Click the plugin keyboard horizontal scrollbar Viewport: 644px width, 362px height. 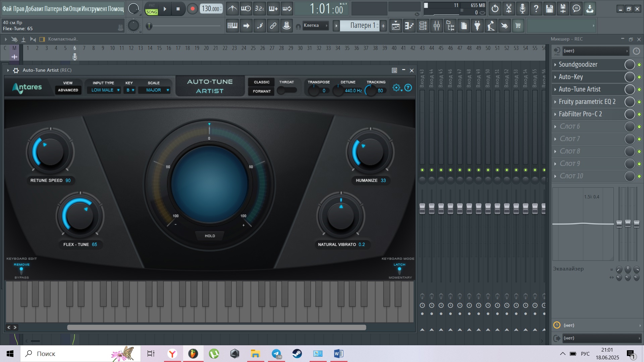pos(216,327)
